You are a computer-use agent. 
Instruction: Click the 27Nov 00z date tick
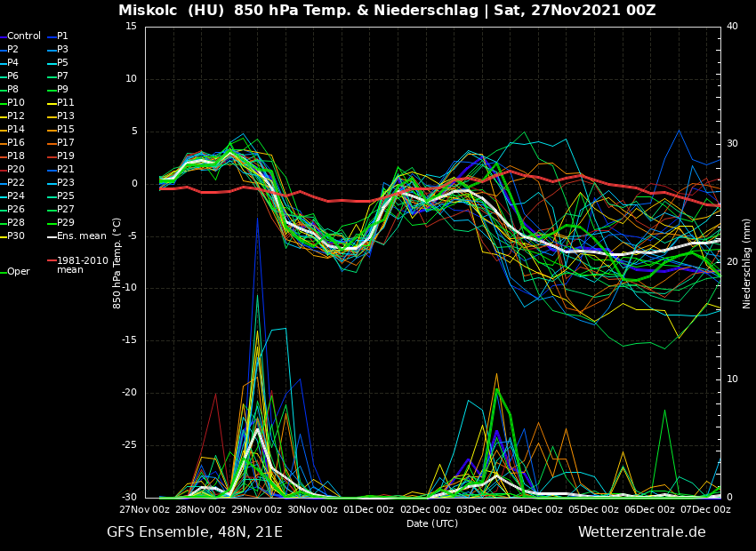[x=145, y=510]
